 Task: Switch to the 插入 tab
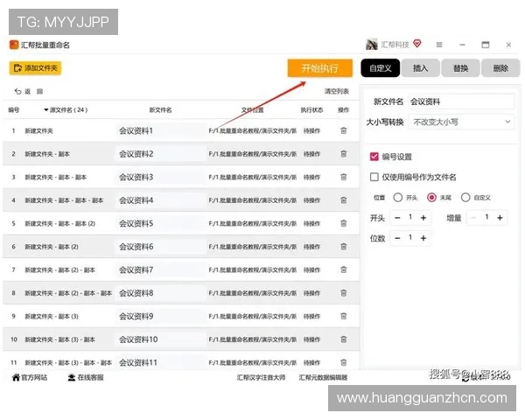420,68
